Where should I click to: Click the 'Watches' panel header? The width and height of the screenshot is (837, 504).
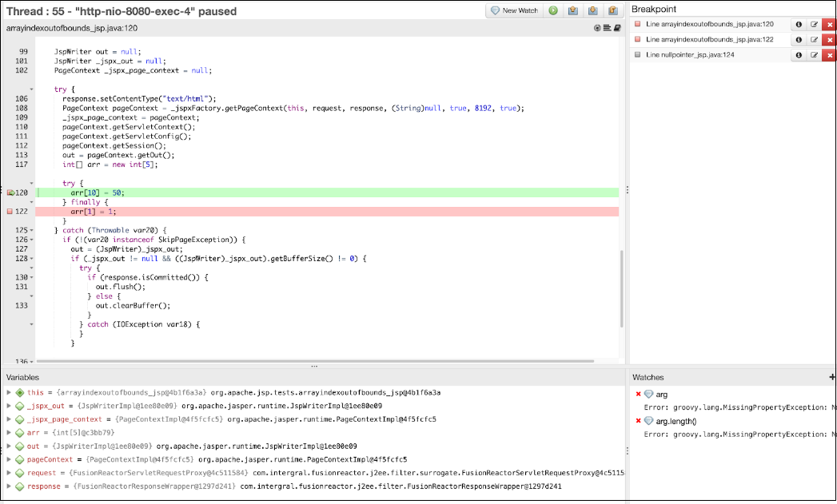point(648,377)
